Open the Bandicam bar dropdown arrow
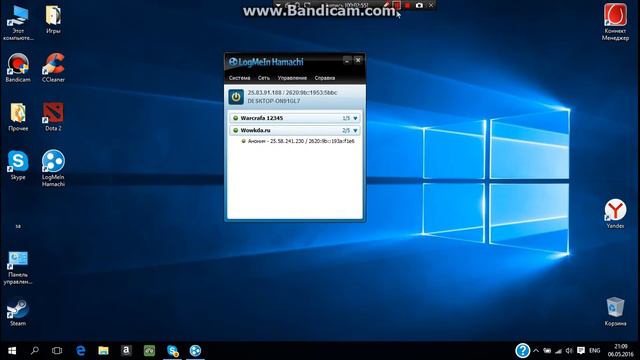Screen dimensions: 640x360 (278, 5)
